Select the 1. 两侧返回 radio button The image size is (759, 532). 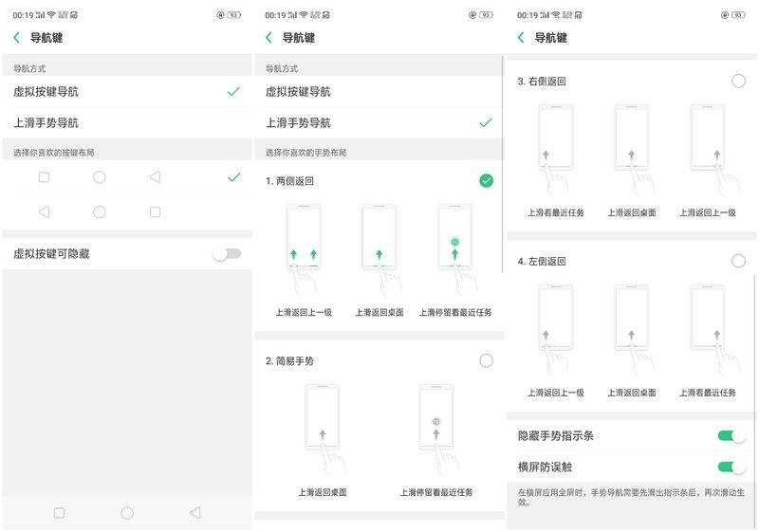[x=486, y=180]
